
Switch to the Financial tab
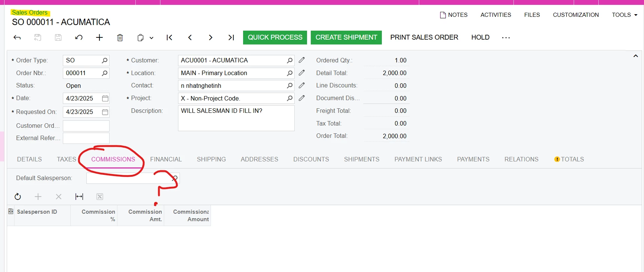166,159
